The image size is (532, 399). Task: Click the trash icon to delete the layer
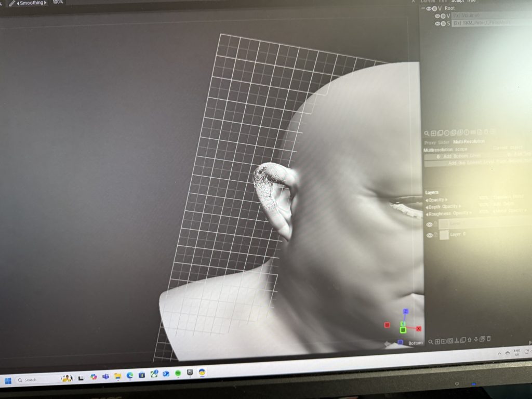coord(489,339)
